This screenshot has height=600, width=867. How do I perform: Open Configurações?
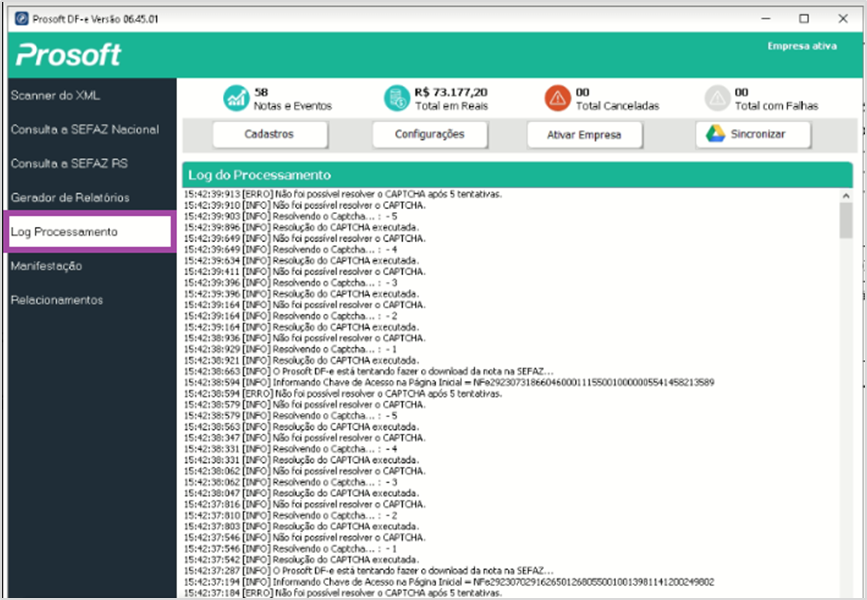pos(430,134)
